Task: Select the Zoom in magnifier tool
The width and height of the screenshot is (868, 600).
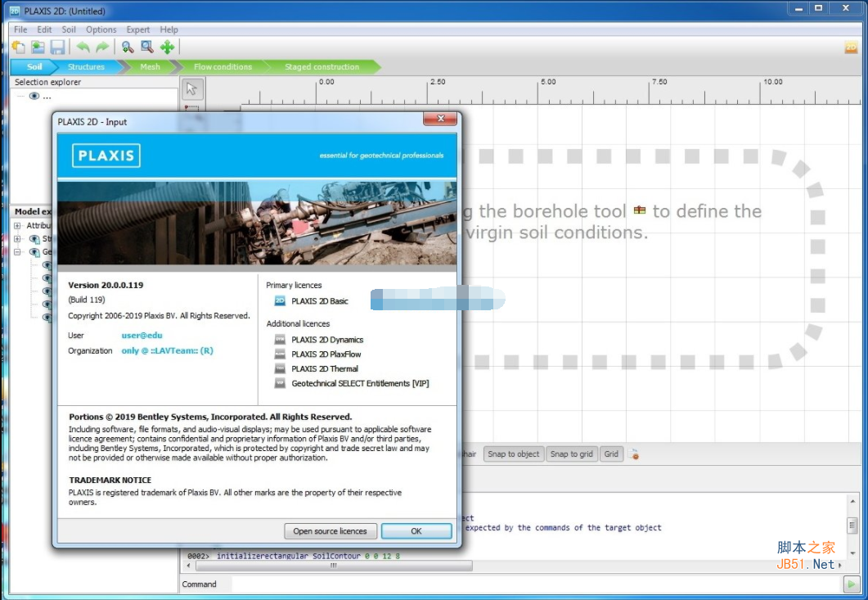Action: (128, 47)
